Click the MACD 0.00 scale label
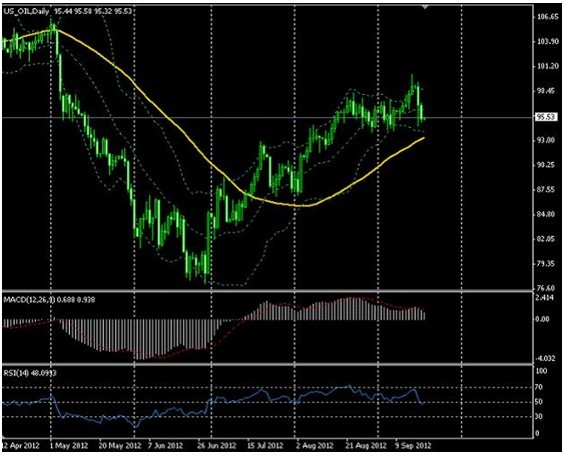 [544, 319]
